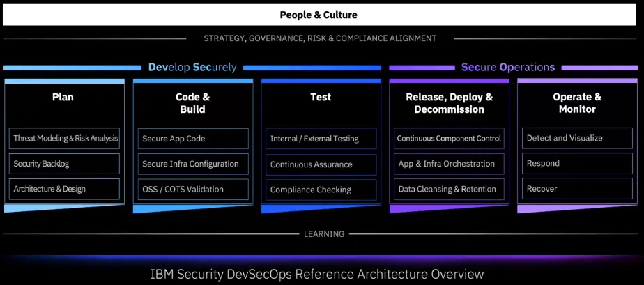Open the Release, Deploy & Decommission header
Image resolution: width=644 pixels, height=285 pixels.
tap(449, 103)
